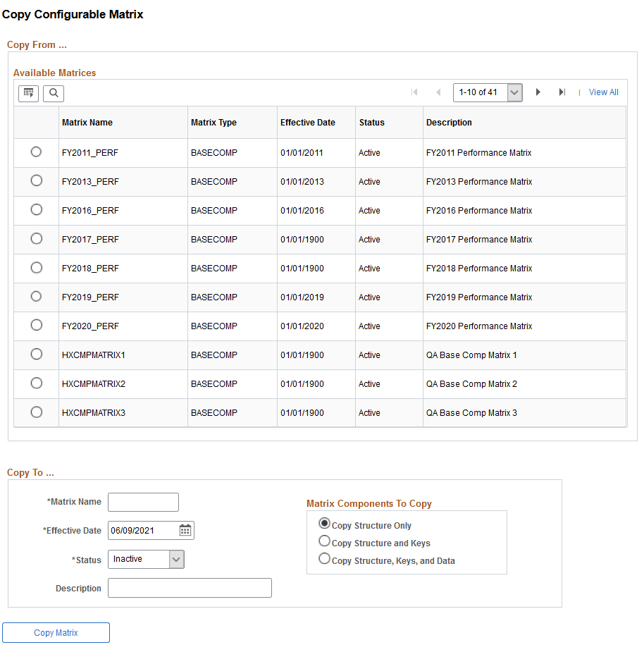Select the HXCMPMATRIX1 matrix radio button

pyautogui.click(x=36, y=354)
